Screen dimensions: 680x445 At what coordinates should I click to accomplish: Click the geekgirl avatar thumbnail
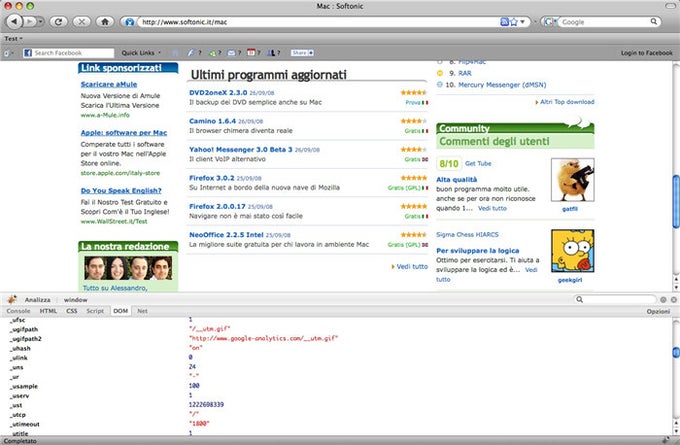click(x=572, y=251)
